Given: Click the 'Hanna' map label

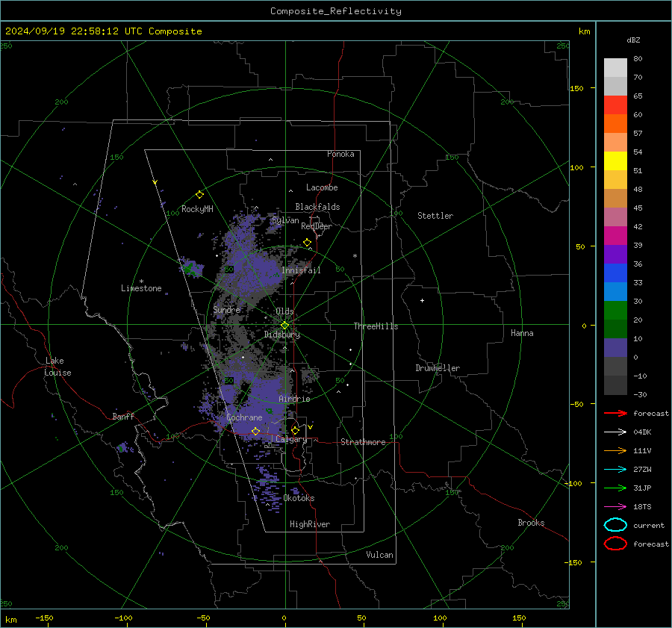Looking at the screenshot, I should point(522,332).
